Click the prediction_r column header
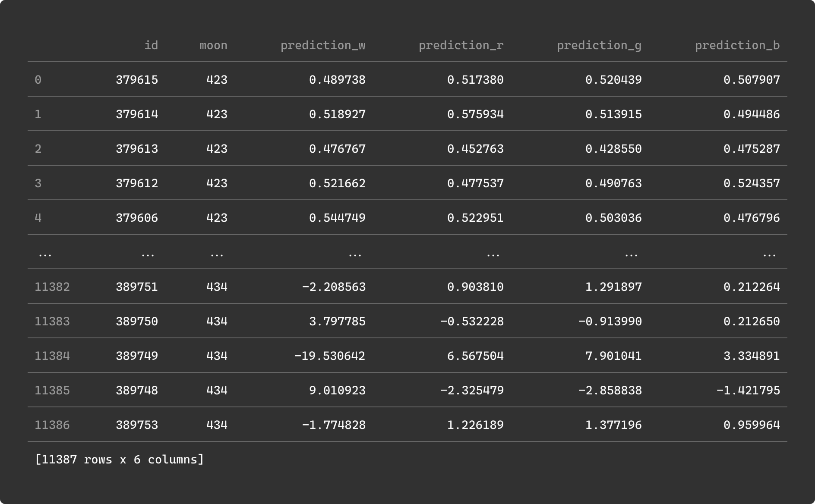The height and width of the screenshot is (504, 815). (461, 45)
